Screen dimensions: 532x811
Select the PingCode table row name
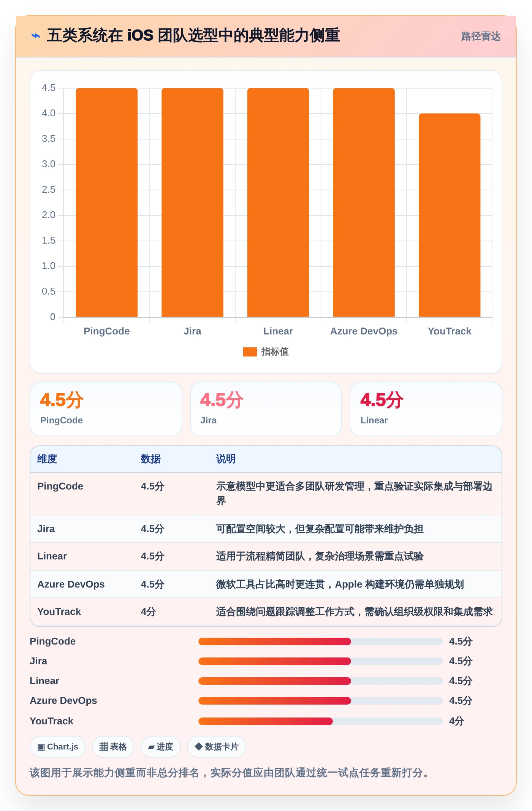pos(60,486)
